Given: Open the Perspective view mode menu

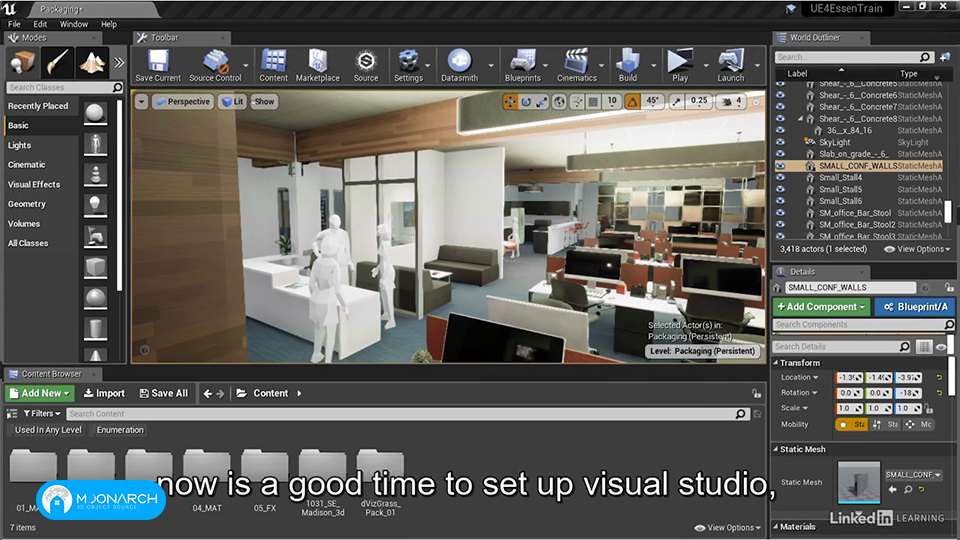Looking at the screenshot, I should pyautogui.click(x=182, y=102).
